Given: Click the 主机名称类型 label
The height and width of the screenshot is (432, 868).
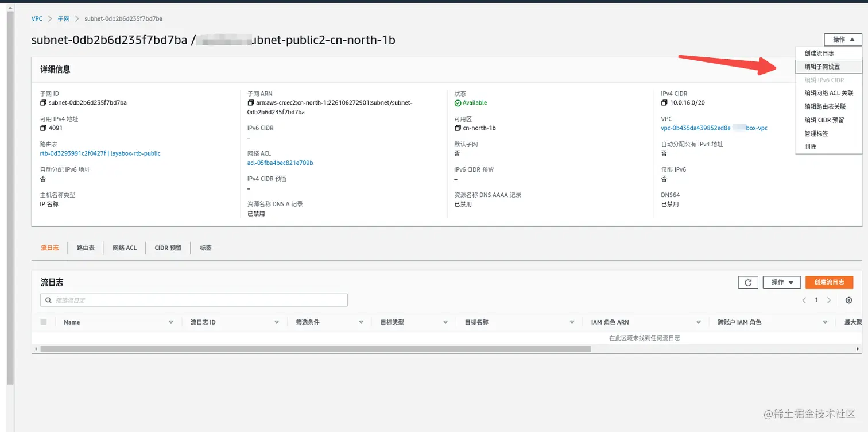Looking at the screenshot, I should tap(57, 195).
